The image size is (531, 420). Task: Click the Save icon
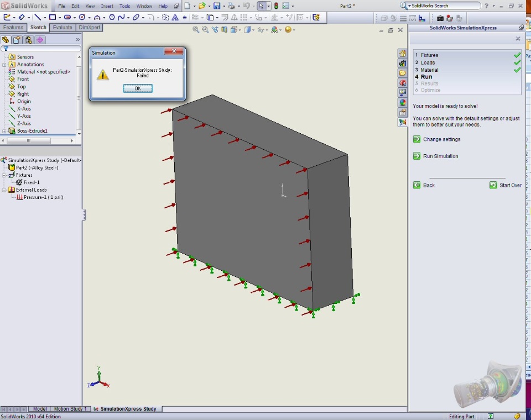[217, 6]
